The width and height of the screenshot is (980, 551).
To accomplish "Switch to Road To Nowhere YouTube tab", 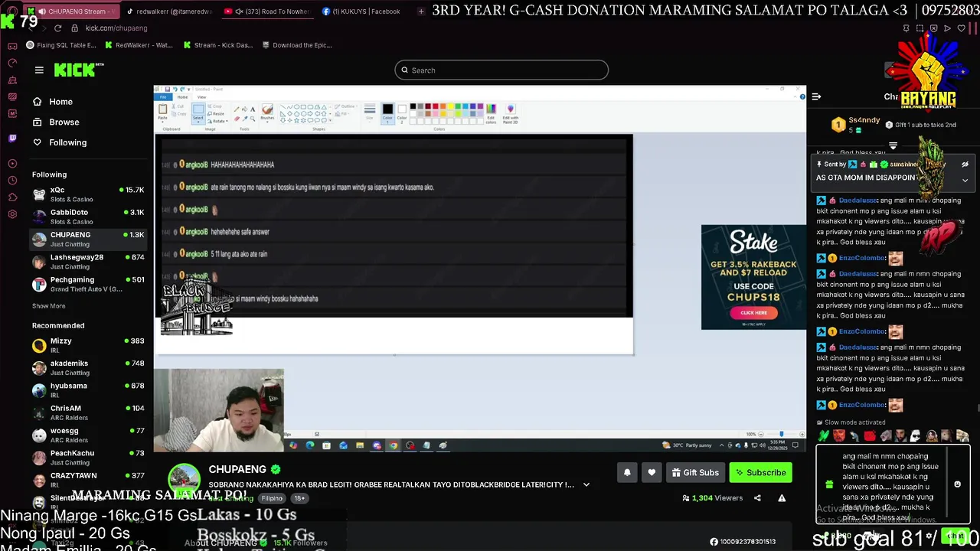I will tap(266, 11).
